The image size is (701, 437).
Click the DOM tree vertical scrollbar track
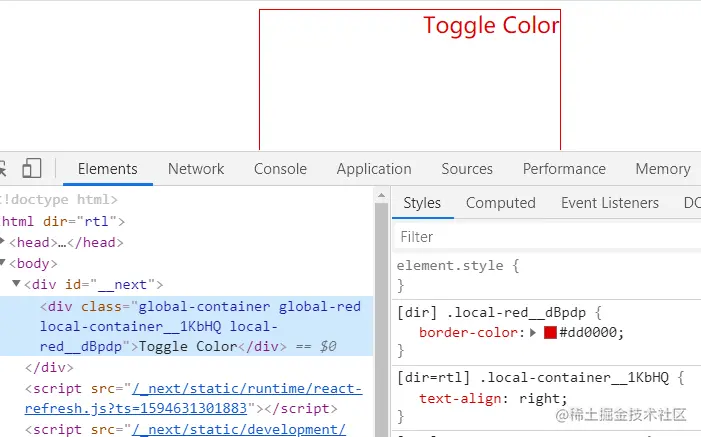381,320
